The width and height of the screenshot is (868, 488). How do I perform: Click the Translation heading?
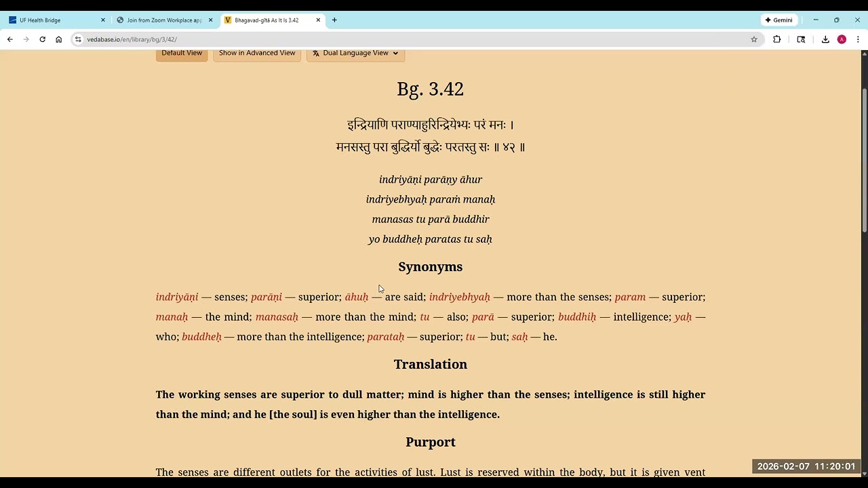pos(431,364)
